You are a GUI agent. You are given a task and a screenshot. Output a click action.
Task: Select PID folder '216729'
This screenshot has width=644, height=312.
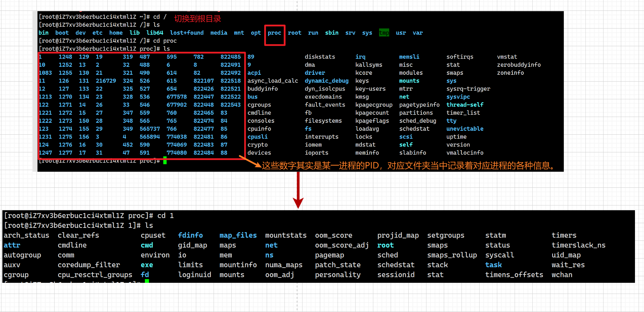pyautogui.click(x=106, y=81)
